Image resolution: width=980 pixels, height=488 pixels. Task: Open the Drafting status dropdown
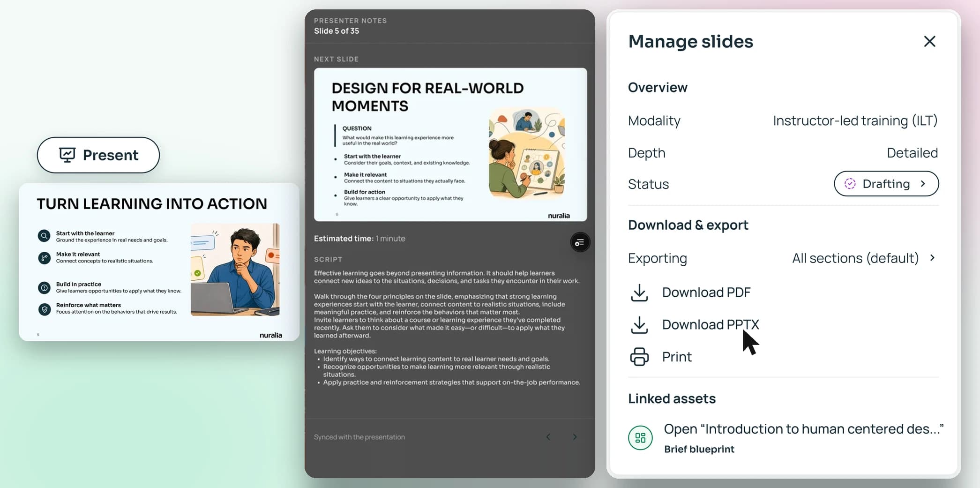pyautogui.click(x=886, y=184)
